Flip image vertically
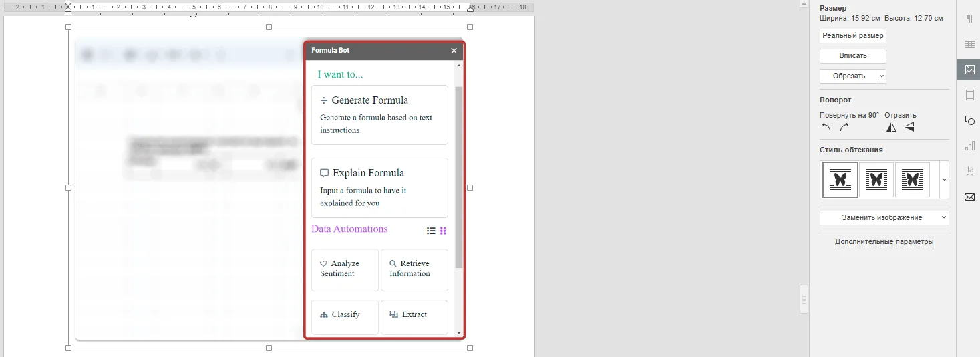 (x=909, y=127)
